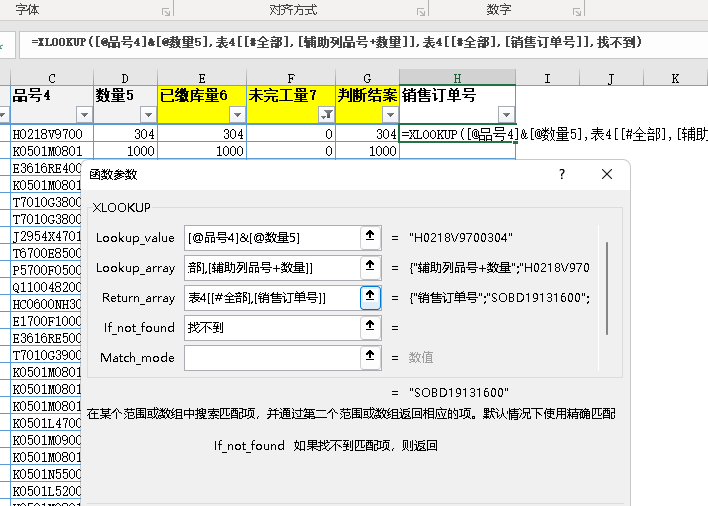Click cell showing T7010G3900
The image size is (708, 506).
(x=46, y=355)
